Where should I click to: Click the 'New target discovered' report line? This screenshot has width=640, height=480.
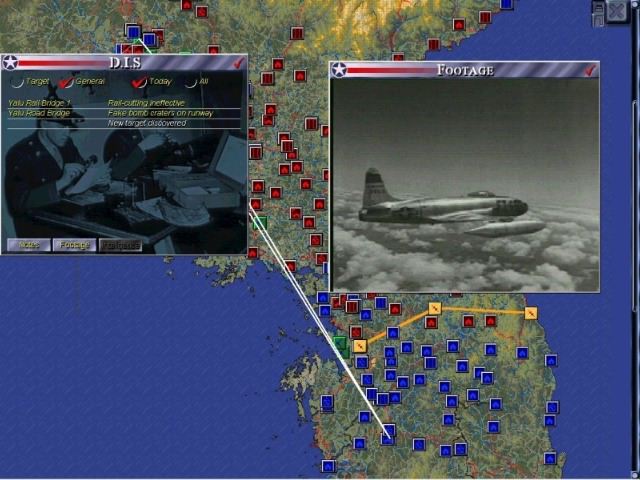pyautogui.click(x=147, y=123)
